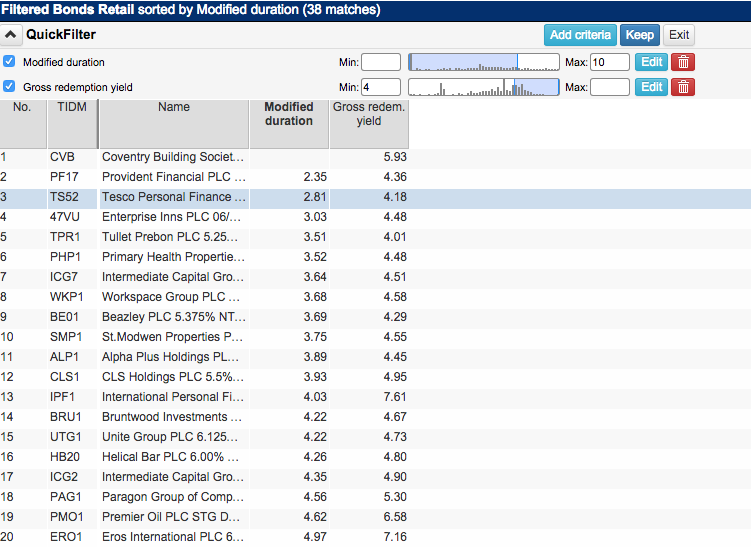Select Helical Bar PLC name
Viewport: 751px width, 547px height.
[173, 457]
